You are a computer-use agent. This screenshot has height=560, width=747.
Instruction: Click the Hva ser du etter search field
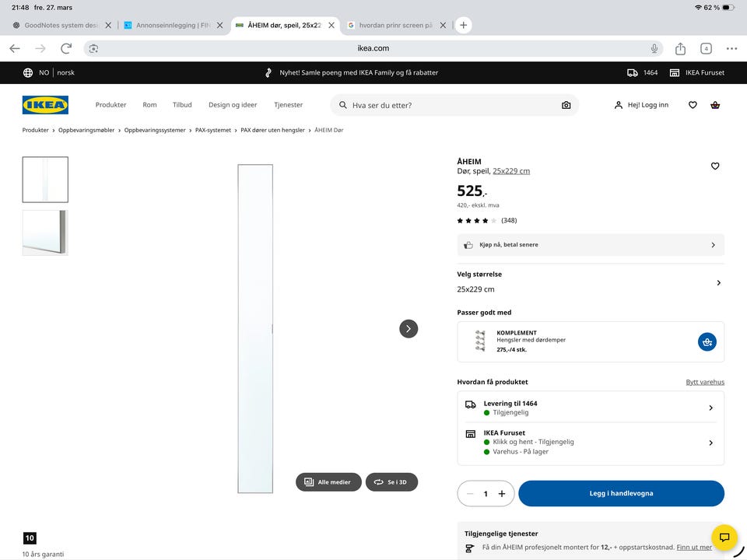point(454,105)
